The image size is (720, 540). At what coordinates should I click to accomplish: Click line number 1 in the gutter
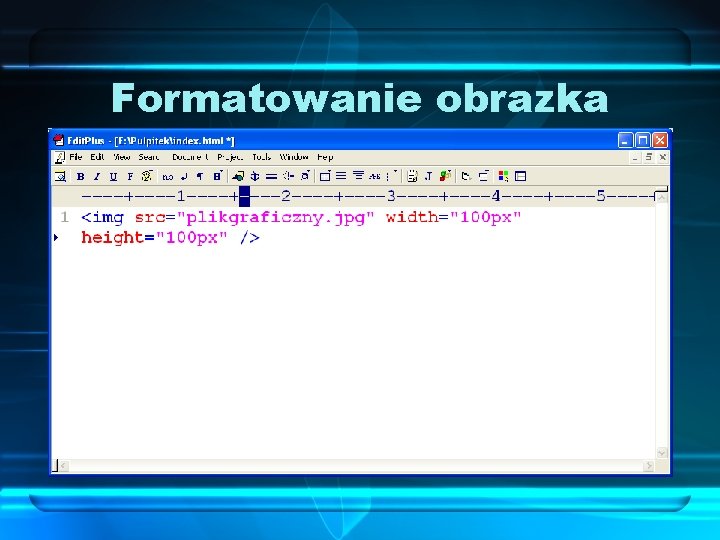pyautogui.click(x=64, y=217)
